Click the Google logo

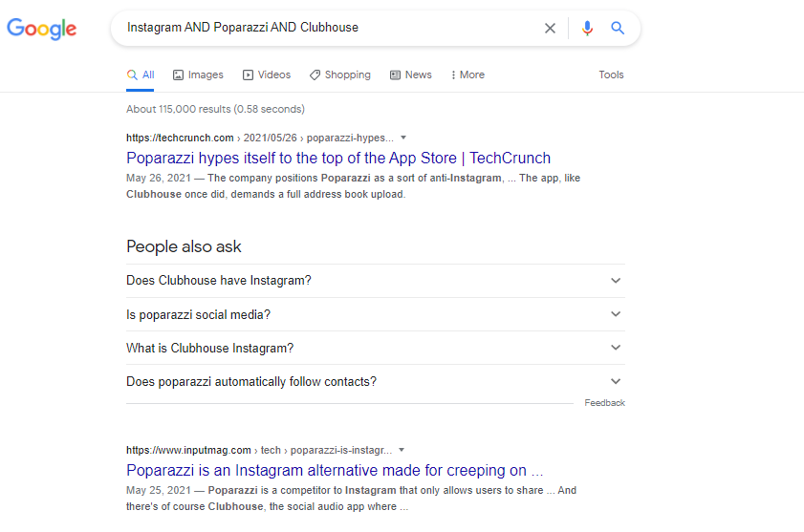click(x=41, y=29)
